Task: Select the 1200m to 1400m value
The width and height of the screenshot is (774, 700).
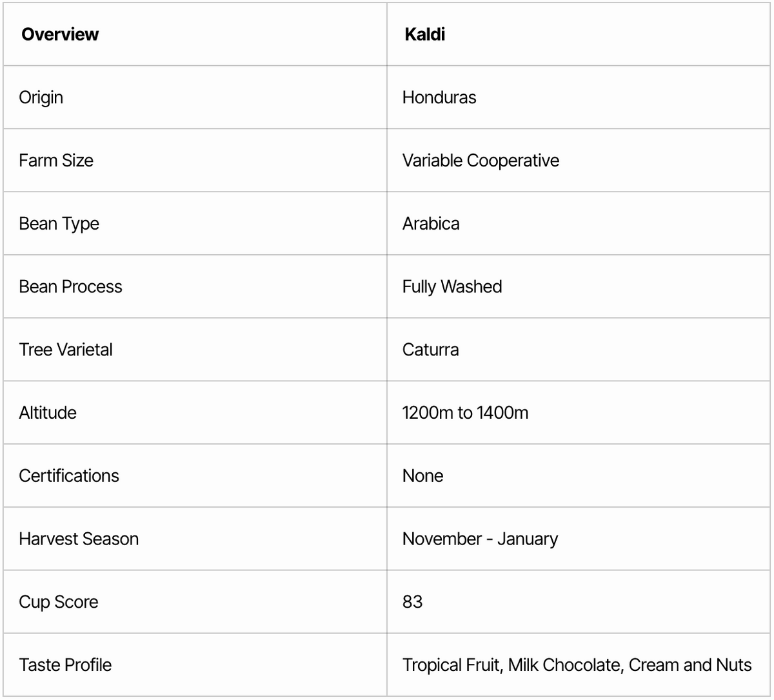Action: [465, 413]
